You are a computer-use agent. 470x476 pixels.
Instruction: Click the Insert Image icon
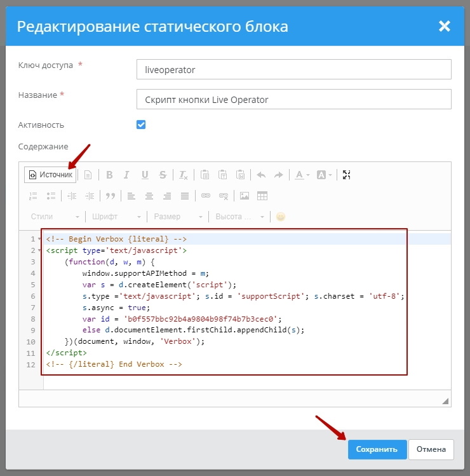click(245, 196)
